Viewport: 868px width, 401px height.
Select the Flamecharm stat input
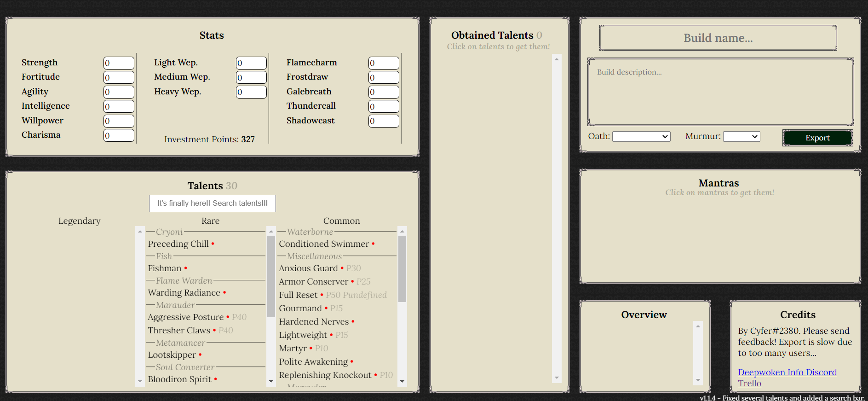384,63
